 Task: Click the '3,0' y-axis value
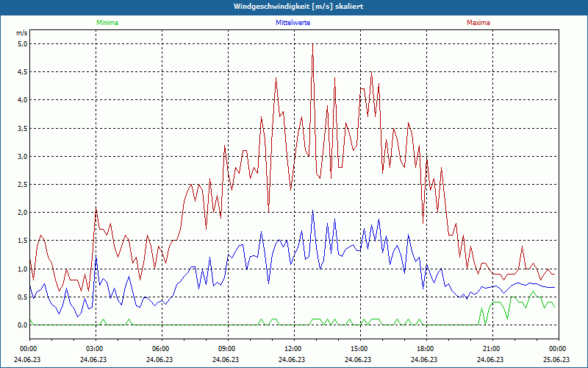pyautogui.click(x=23, y=156)
